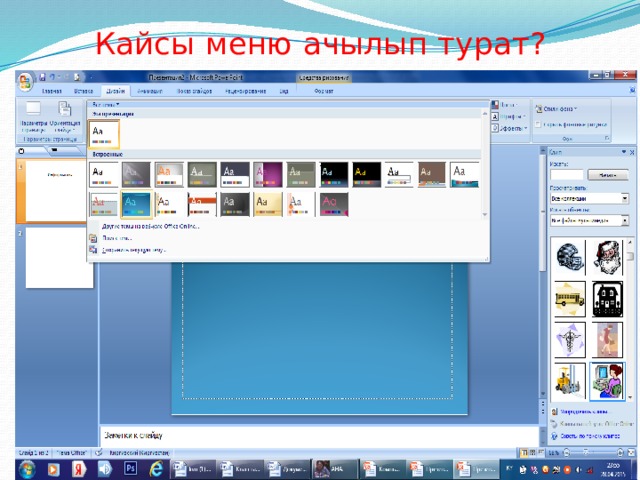Open the Шрифты theme fonts dropdown
The image size is (640, 480).
tap(509, 117)
